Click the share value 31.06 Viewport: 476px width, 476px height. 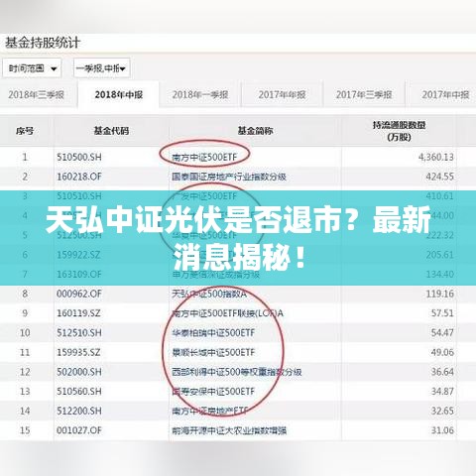pos(442,430)
